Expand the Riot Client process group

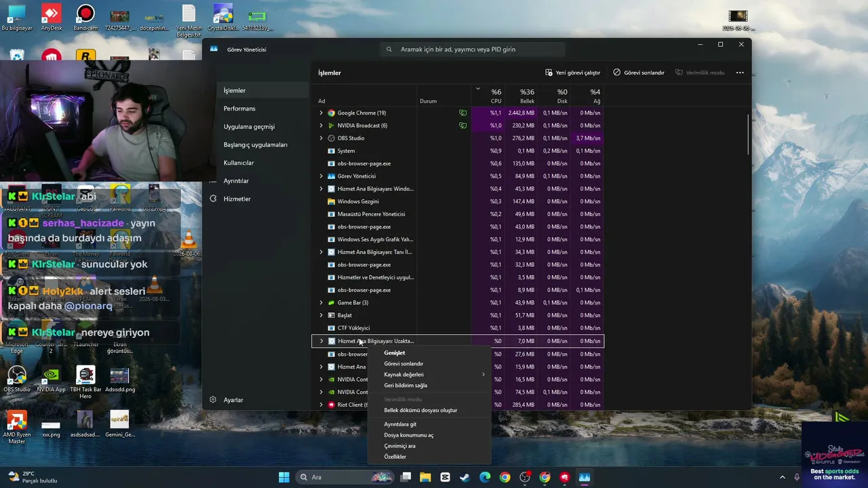click(x=321, y=405)
